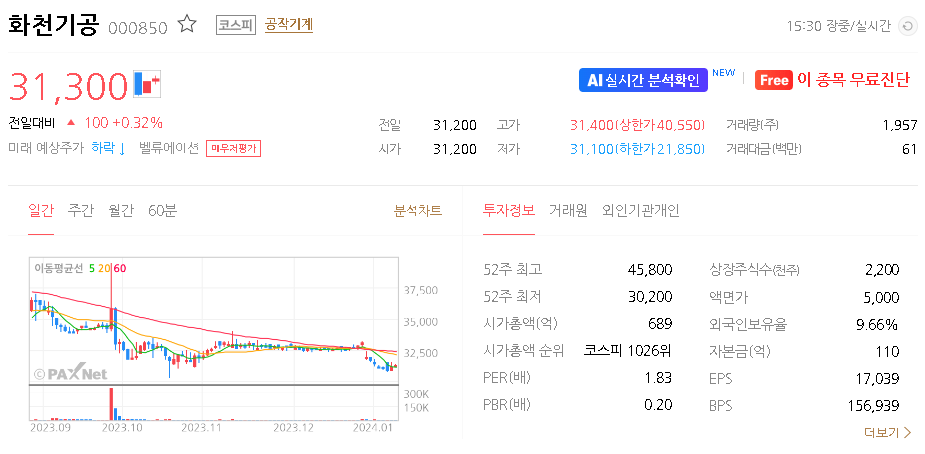The image size is (925, 454).
Task: Open the 분석차트 link
Action: (x=418, y=210)
